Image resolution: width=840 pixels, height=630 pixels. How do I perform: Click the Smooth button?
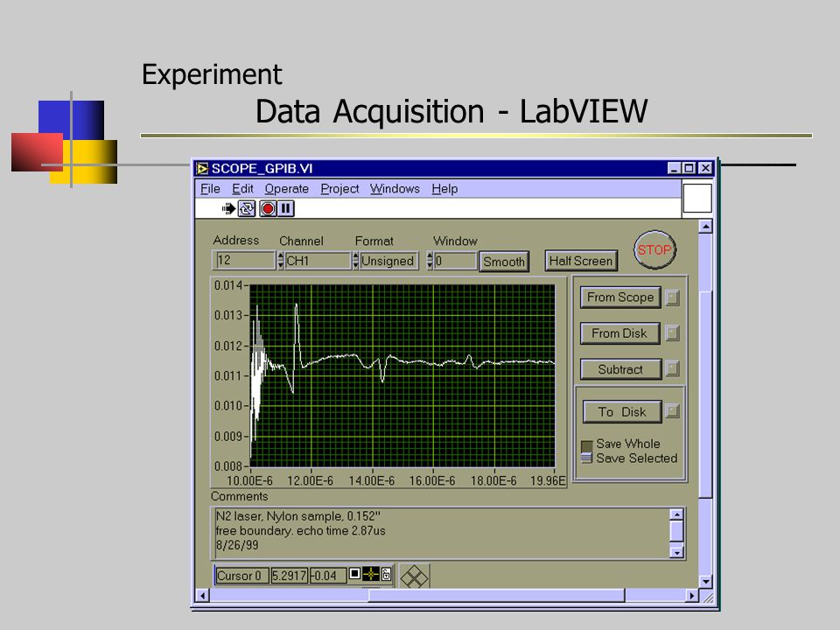coord(504,262)
